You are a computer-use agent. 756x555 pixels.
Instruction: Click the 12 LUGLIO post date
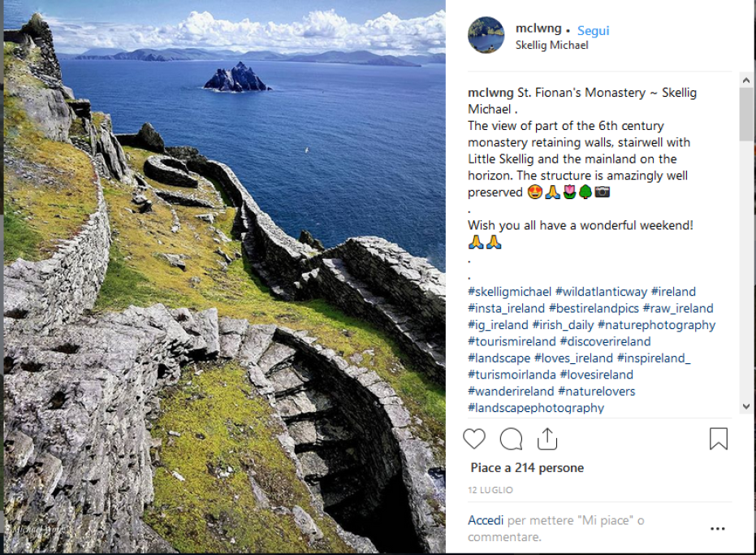(x=490, y=491)
